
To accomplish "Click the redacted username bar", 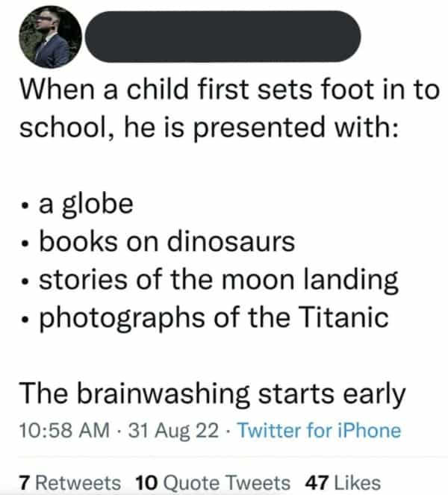I will 223,36.
